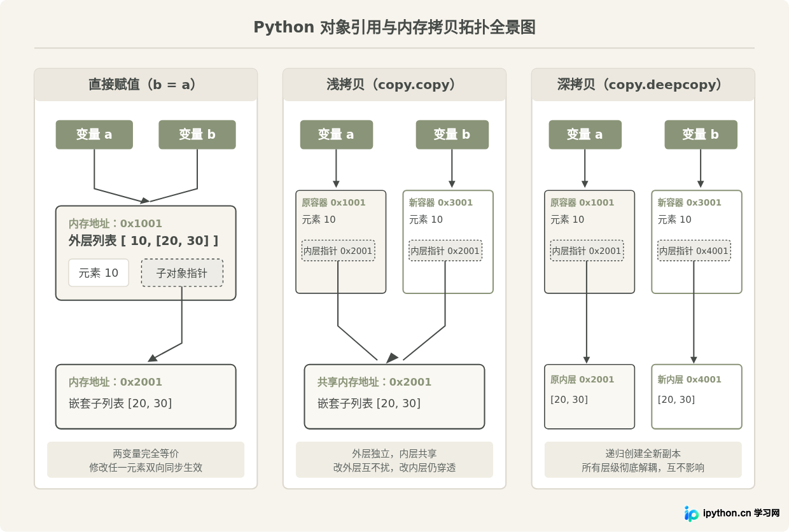Select "内层指针 0x2001" inside 浅拷贝 新容器
This screenshot has width=789, height=532.
click(445, 251)
